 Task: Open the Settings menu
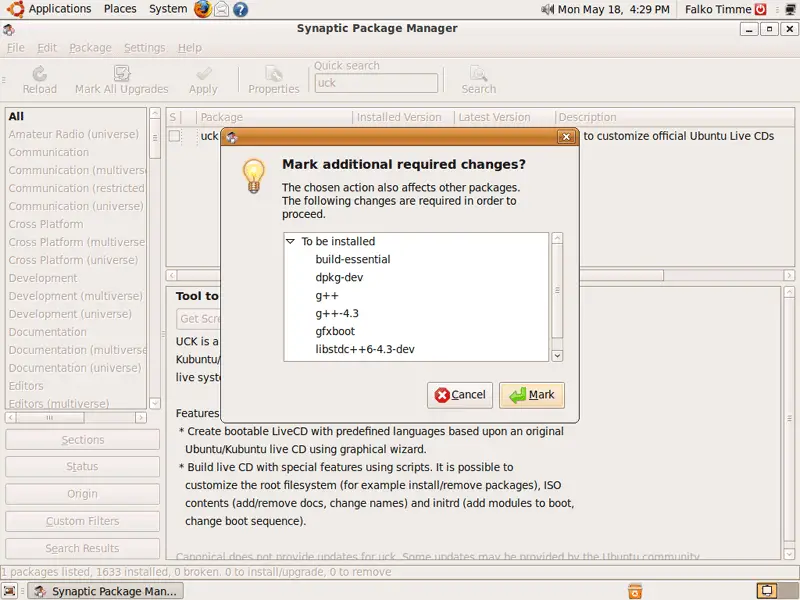[x=144, y=48]
